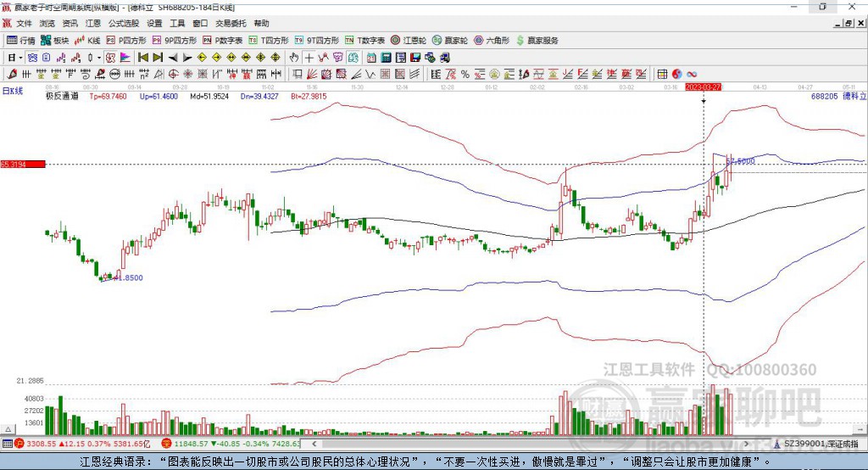The image size is (868, 470).
Task: Open the 资讯 menu
Action: 70,23
